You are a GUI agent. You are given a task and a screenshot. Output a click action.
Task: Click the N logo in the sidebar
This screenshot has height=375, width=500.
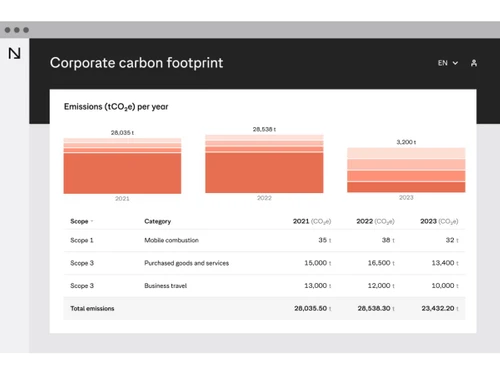[x=14, y=53]
